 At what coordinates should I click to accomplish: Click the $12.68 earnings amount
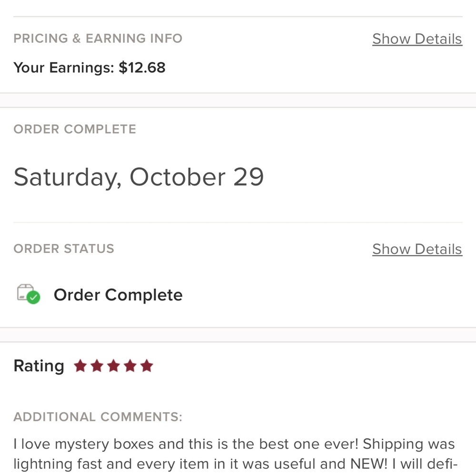tap(142, 68)
